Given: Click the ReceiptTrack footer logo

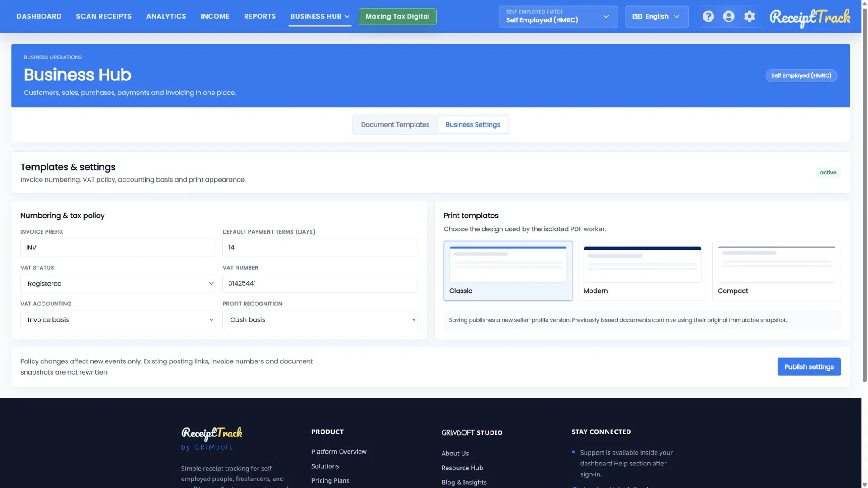Looking at the screenshot, I should click(212, 434).
